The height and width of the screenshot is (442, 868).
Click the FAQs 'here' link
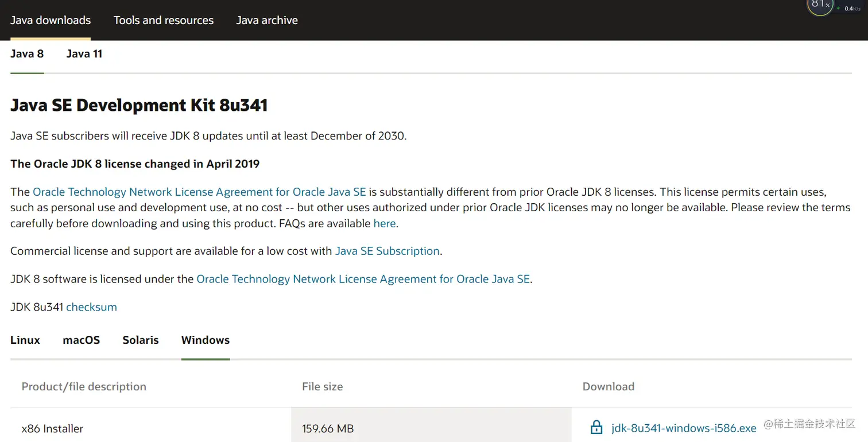tap(385, 223)
